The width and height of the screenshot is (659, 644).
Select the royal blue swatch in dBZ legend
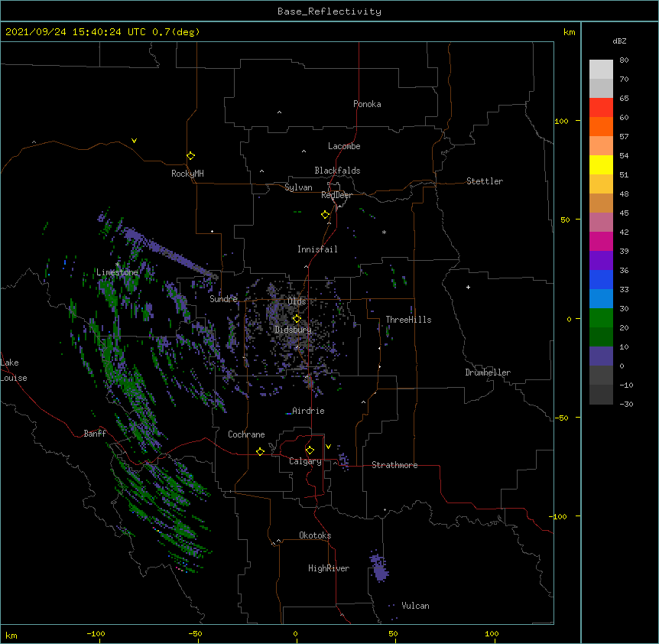[x=601, y=279]
